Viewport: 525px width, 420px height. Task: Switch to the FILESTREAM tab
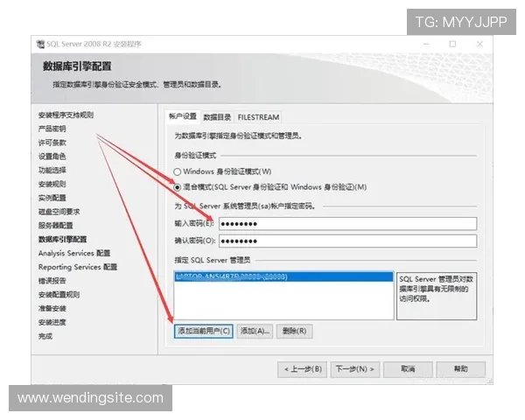[x=258, y=117]
